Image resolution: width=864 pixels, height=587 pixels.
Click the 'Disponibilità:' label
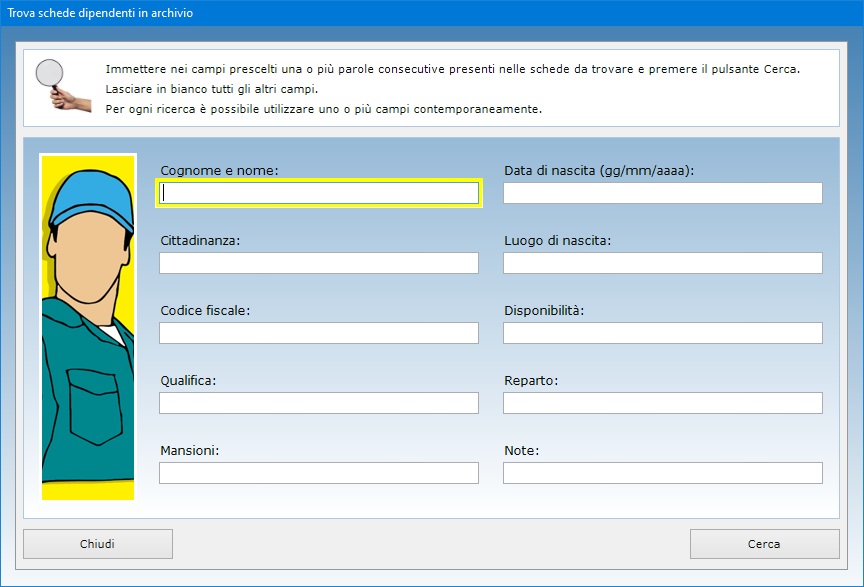point(544,310)
